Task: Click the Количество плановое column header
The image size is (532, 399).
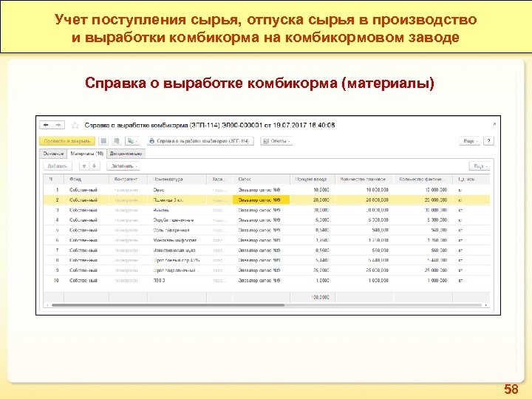Action: click(364, 179)
